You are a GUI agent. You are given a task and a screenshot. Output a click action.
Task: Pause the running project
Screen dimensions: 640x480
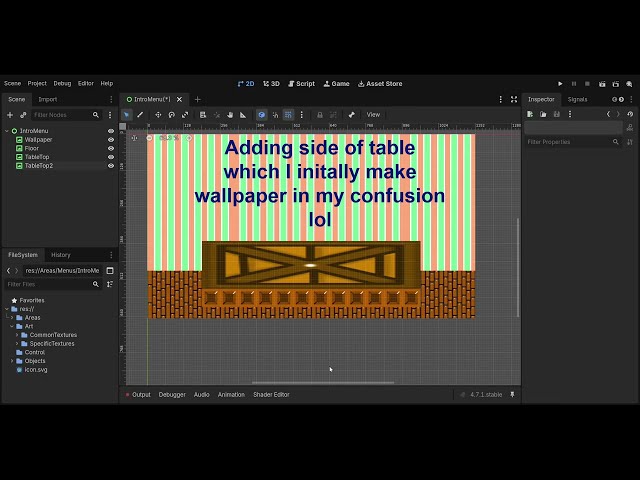click(574, 84)
